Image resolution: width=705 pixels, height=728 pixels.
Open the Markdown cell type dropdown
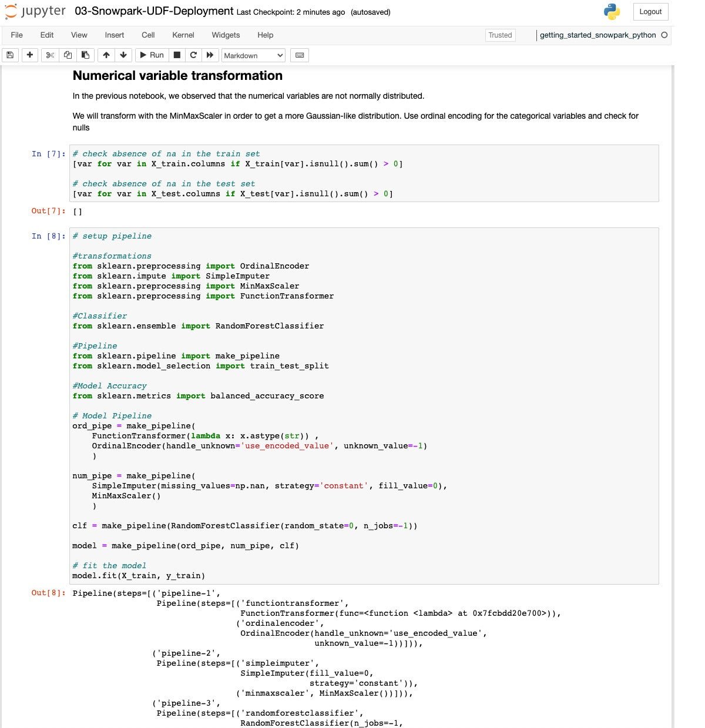(253, 55)
